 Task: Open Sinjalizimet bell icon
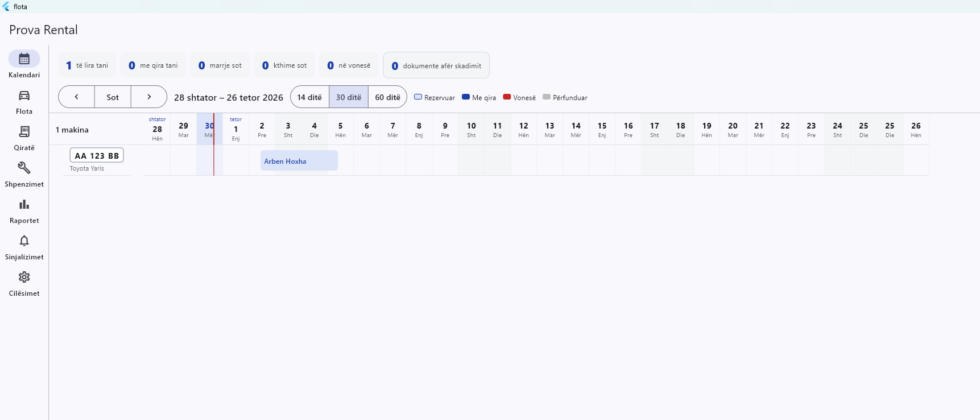24,241
